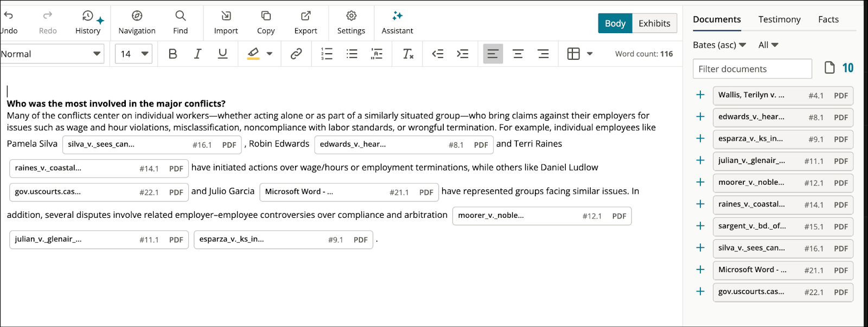
Task: Switch to Body view
Action: [615, 23]
